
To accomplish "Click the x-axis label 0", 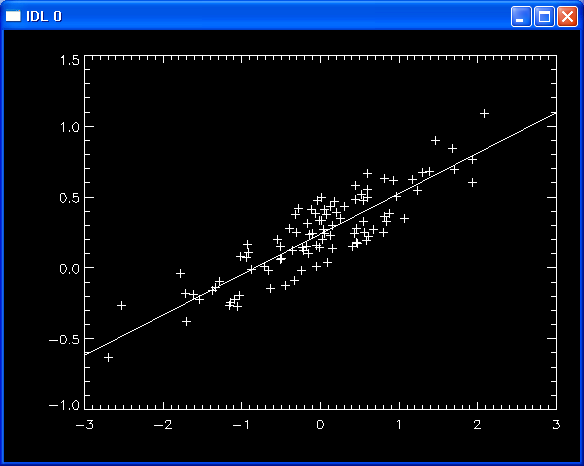I will click(x=320, y=425).
